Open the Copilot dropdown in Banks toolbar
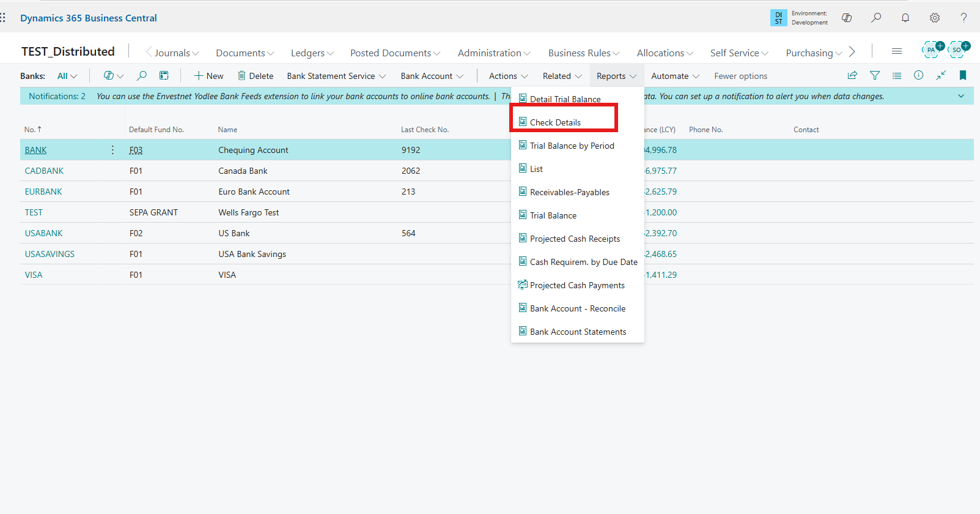This screenshot has height=514, width=980. coord(114,76)
